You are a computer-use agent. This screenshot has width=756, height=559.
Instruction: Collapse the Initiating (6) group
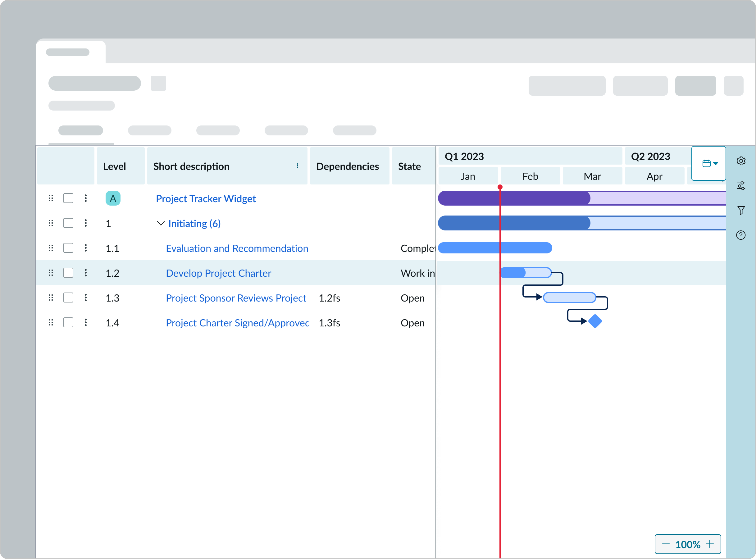point(161,223)
